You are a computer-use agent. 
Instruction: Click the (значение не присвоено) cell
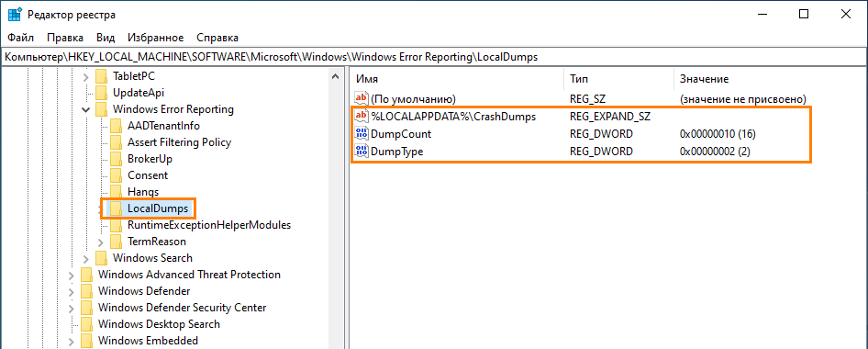(742, 99)
